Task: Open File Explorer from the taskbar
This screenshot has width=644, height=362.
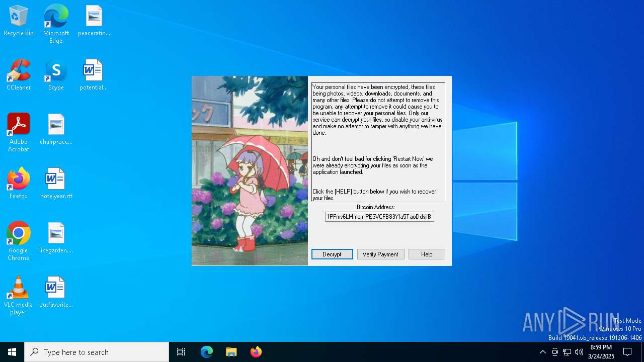Action: point(231,352)
